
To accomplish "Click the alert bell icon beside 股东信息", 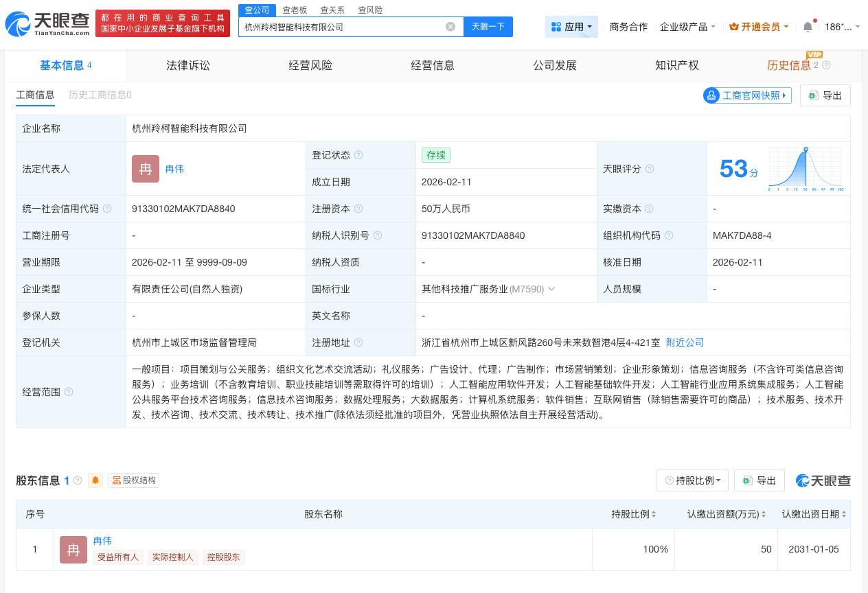I will click(95, 480).
